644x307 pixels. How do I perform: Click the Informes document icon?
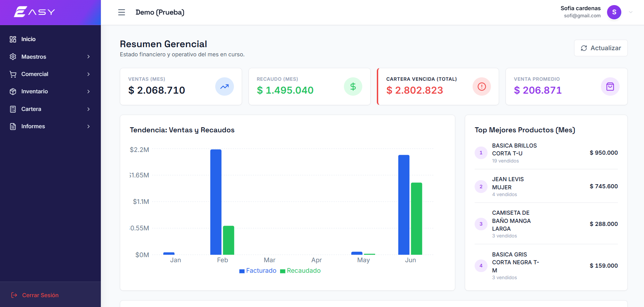(13, 127)
